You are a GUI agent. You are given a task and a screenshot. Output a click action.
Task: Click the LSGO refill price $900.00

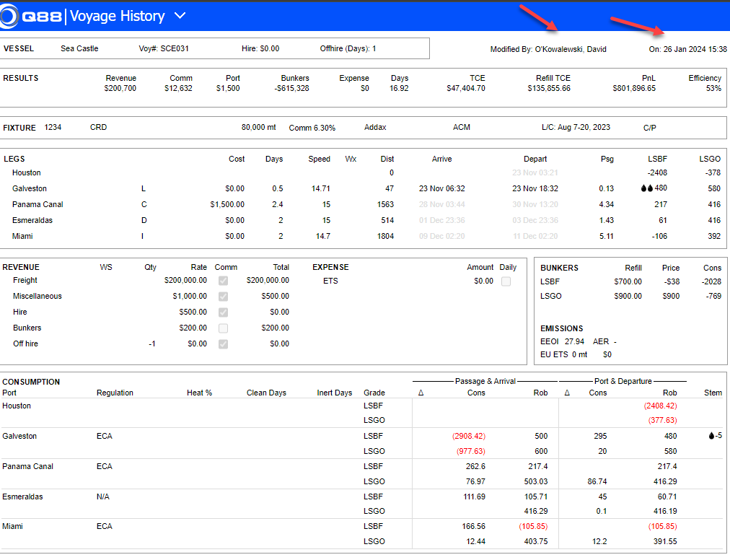pos(628,296)
